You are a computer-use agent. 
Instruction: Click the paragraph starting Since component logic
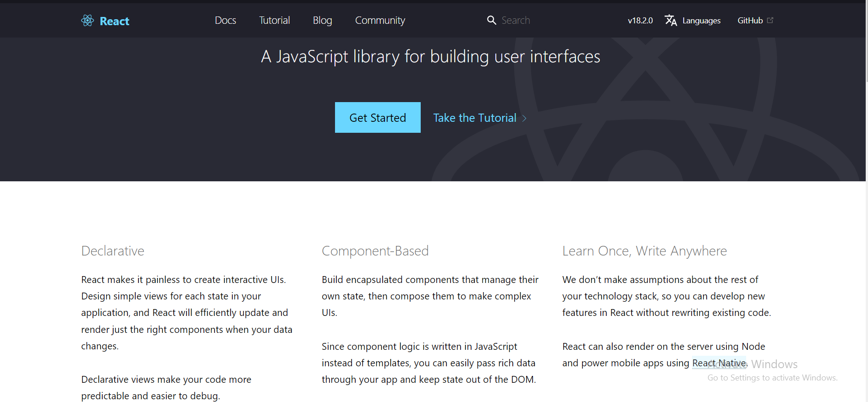[429, 363]
